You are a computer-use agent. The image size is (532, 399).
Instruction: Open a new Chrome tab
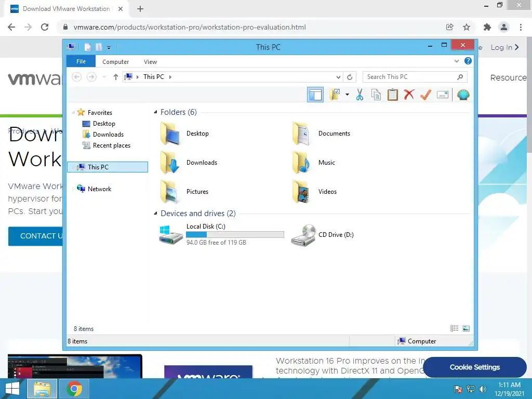coord(140,9)
